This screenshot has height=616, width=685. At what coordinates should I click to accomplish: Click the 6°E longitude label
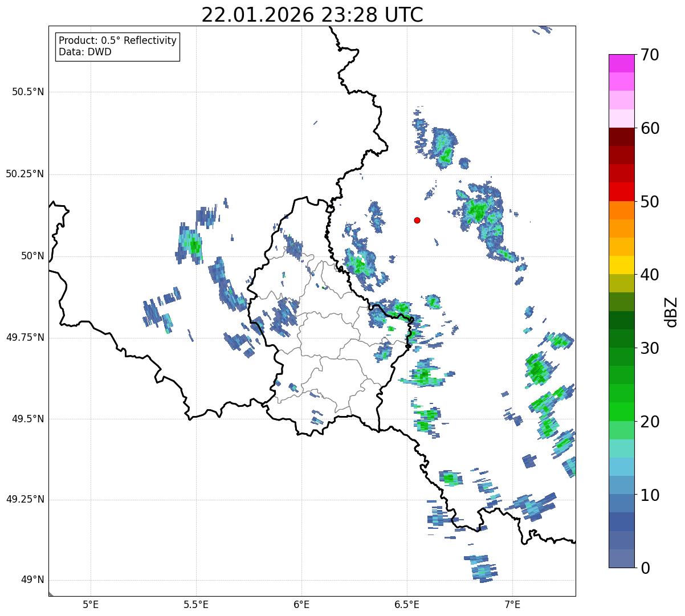[x=301, y=604]
